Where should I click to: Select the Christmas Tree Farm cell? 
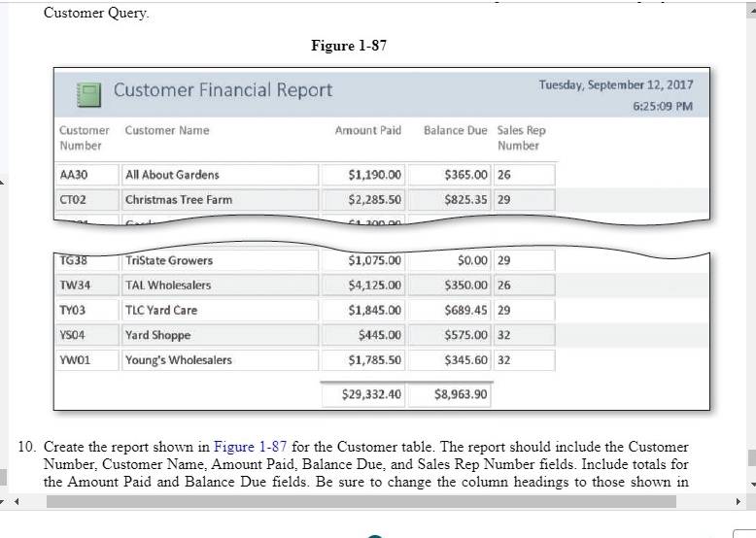click(220, 200)
